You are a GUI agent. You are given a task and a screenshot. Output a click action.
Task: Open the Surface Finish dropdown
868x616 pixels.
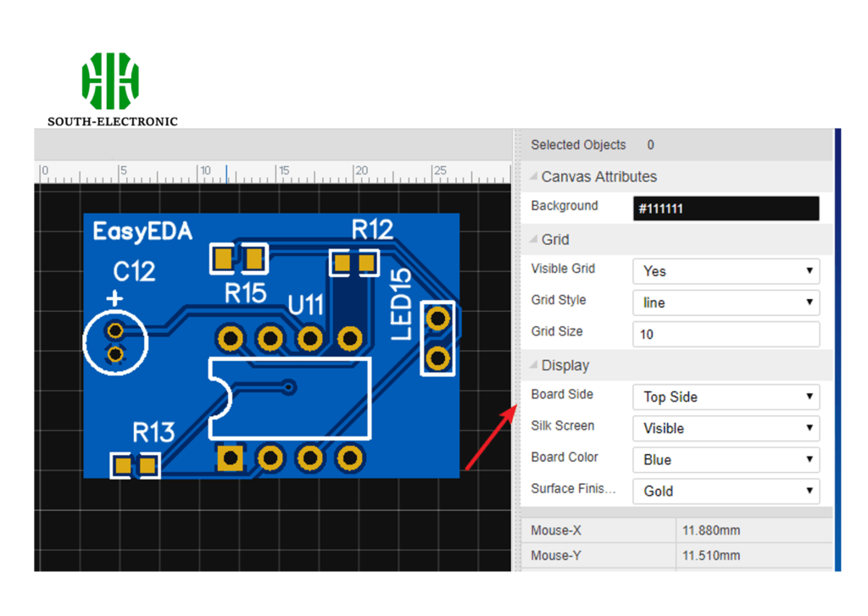coord(726,491)
